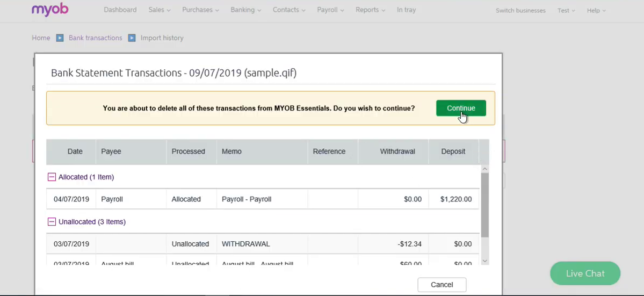This screenshot has width=644, height=296.
Task: Click the $1,220.00 deposit amount
Action: tap(456, 199)
